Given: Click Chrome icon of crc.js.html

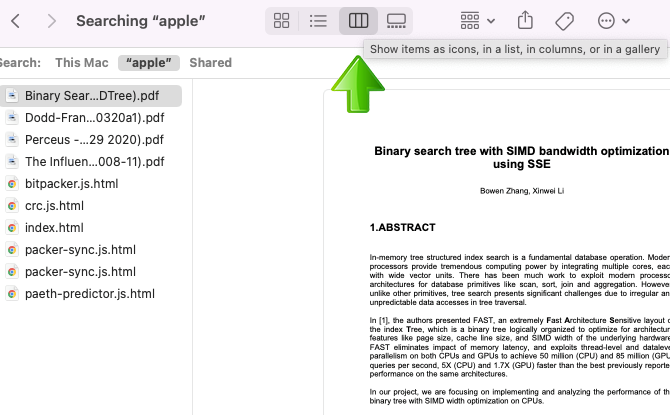Looking at the screenshot, I should coord(12,206).
